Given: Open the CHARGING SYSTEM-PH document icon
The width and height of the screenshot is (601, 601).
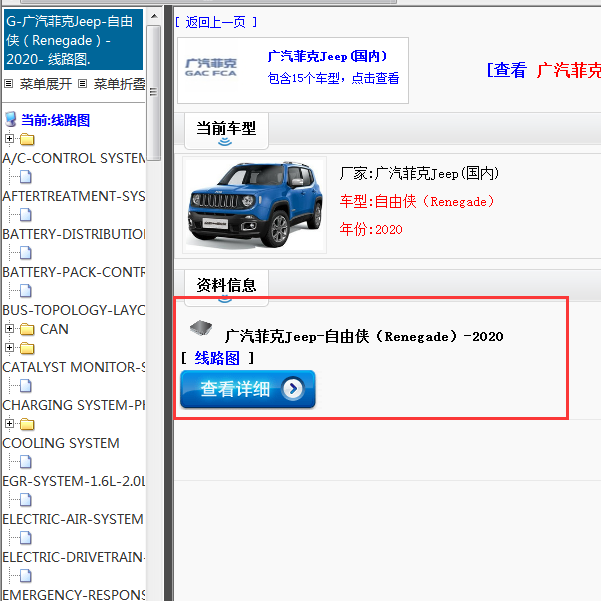Looking at the screenshot, I should (26, 386).
